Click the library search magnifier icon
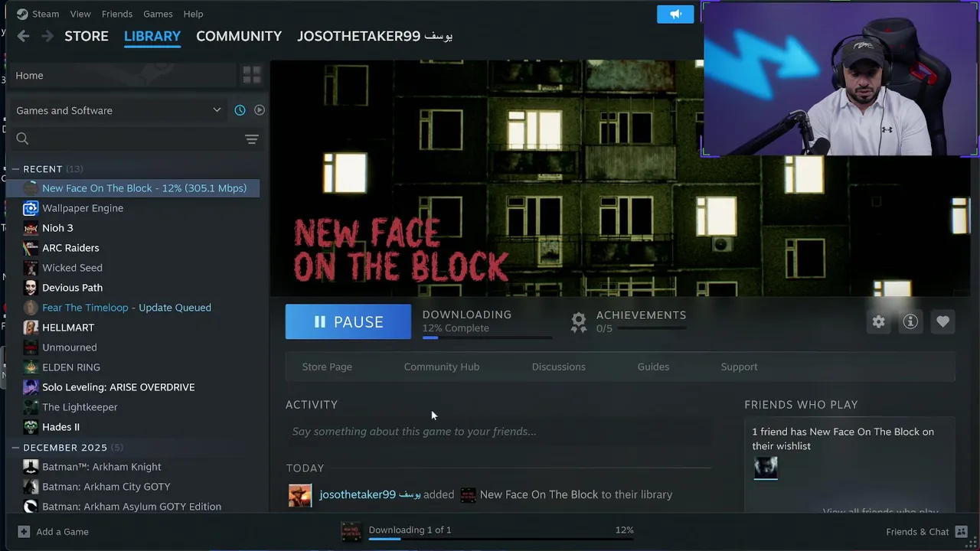 22,139
